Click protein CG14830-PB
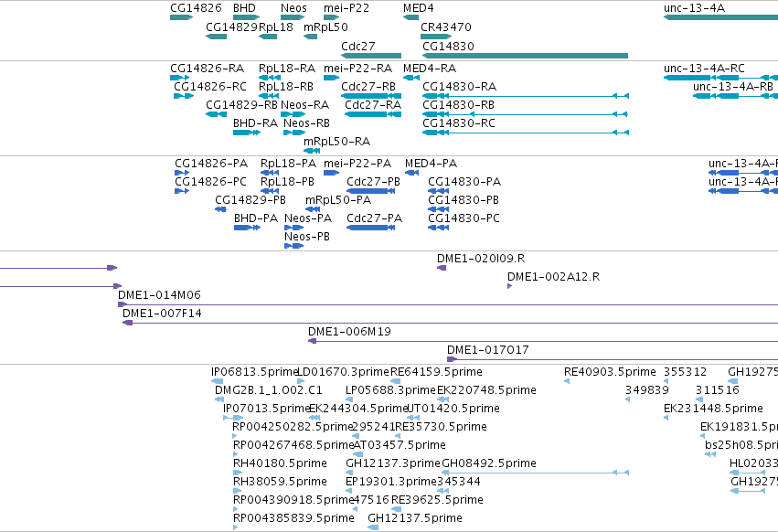The height and width of the screenshot is (532, 778). 438,209
